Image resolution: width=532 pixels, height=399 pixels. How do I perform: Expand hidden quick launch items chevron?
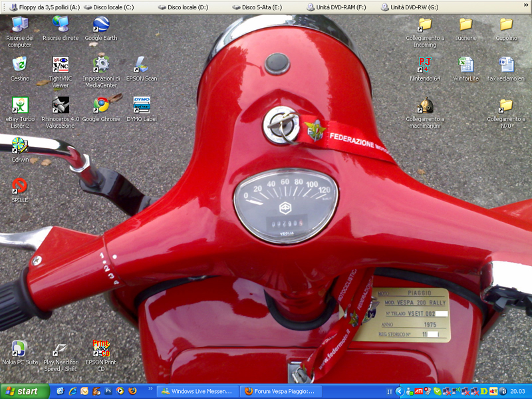click(150, 388)
